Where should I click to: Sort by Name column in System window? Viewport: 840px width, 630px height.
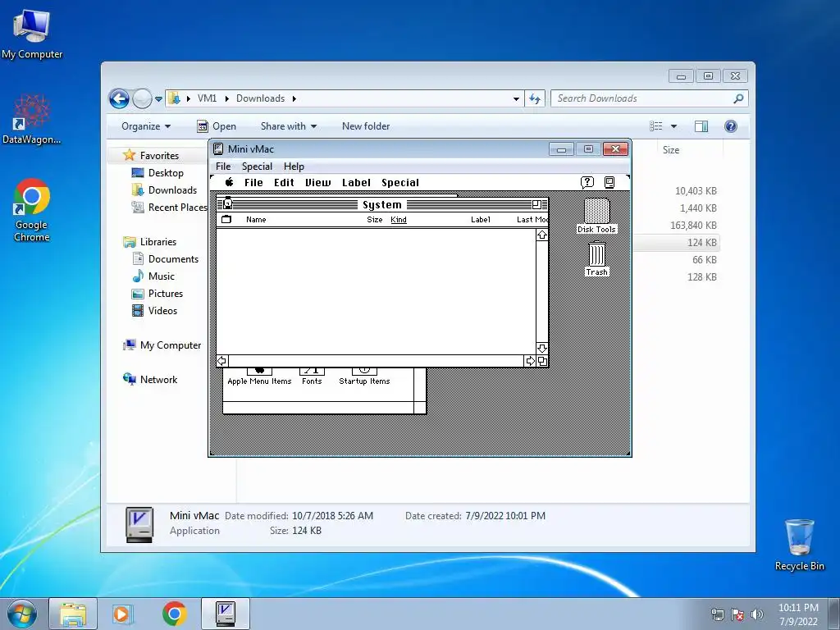(x=256, y=220)
